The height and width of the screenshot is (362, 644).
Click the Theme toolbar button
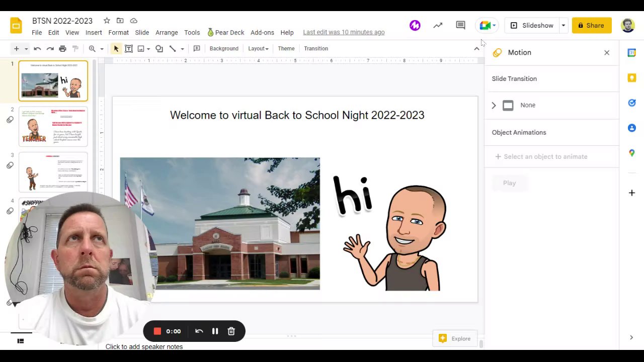[x=286, y=48]
